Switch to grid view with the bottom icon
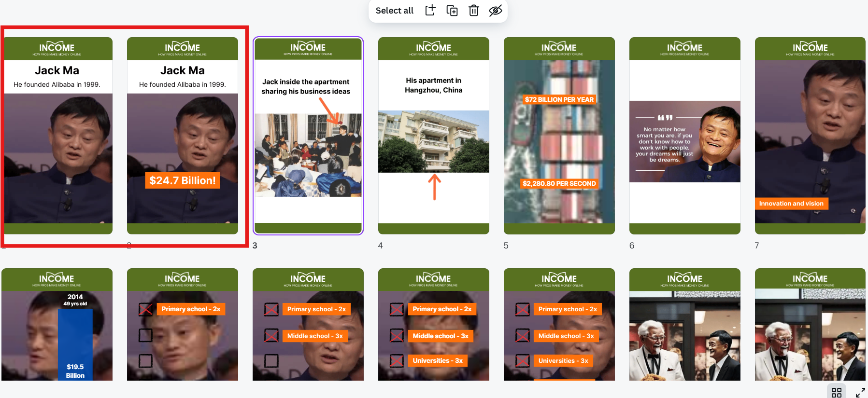Screen dimensions: 868x398 837,392
